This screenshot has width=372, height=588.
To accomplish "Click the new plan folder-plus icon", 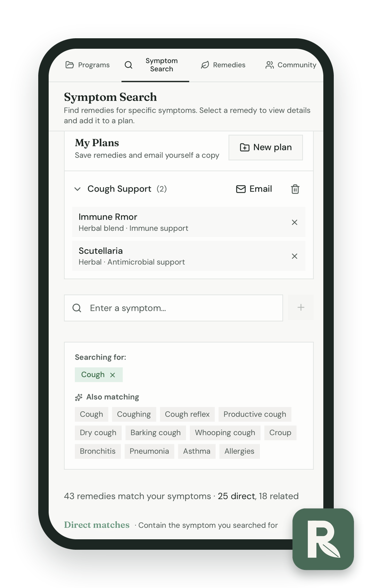I will click(245, 148).
